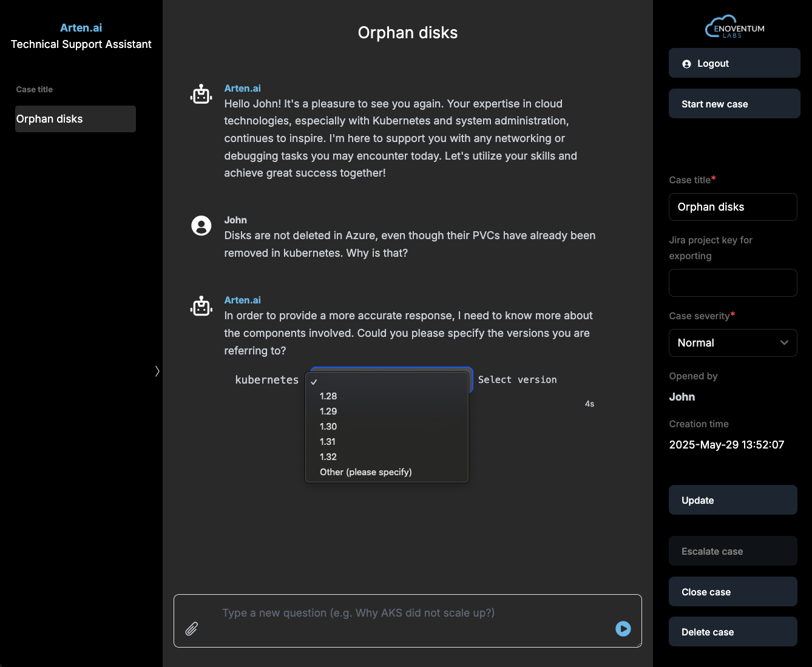This screenshot has height=667, width=812.
Task: Click the John sender name in chat
Action: tap(235, 220)
